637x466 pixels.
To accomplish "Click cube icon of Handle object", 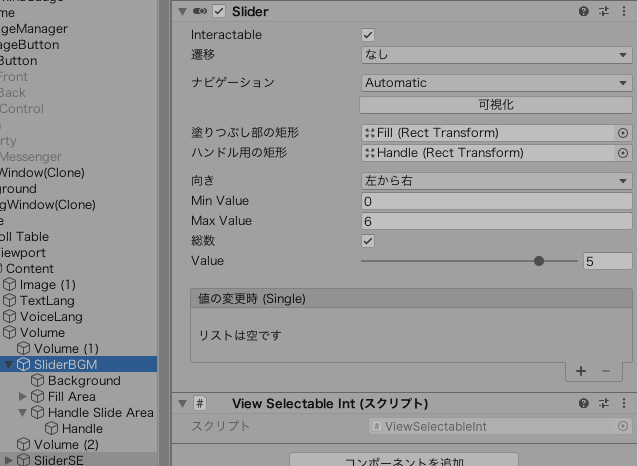I will click(51, 428).
